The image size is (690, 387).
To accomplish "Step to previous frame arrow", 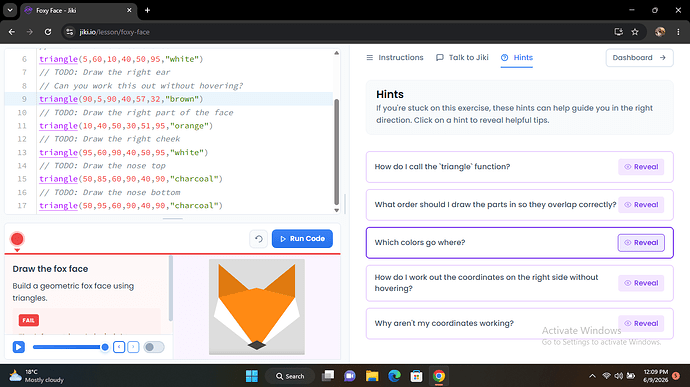I will click(x=119, y=347).
